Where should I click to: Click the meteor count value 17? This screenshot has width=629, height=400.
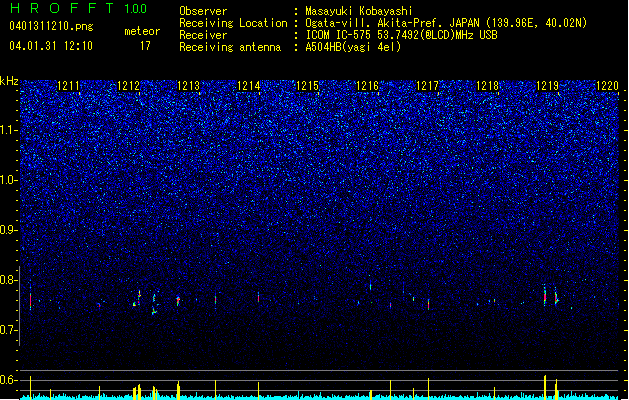[x=145, y=46]
